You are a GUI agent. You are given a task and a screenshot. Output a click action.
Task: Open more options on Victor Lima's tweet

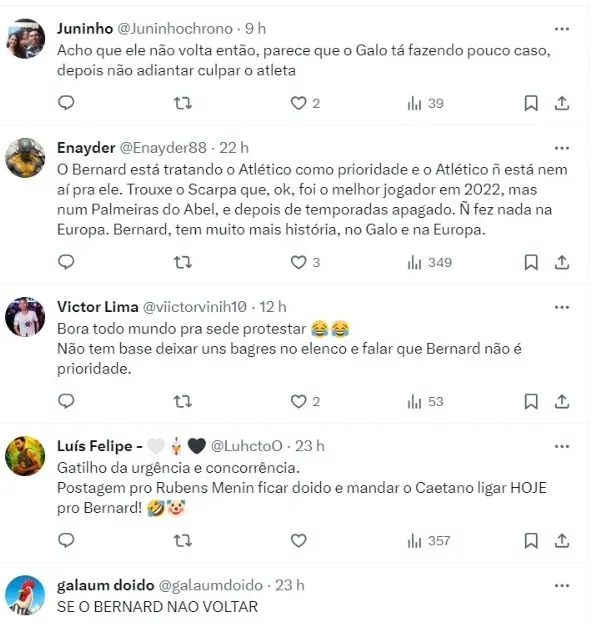pos(561,307)
